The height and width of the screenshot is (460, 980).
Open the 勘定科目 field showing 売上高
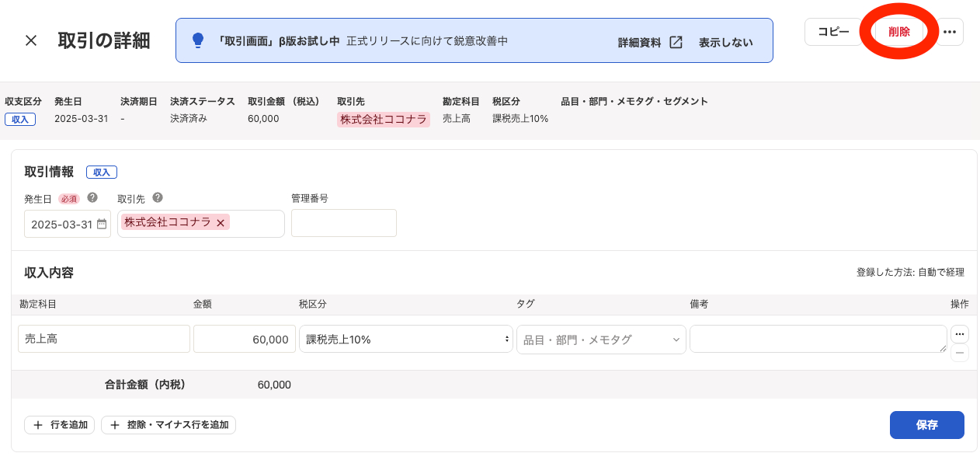(x=103, y=339)
